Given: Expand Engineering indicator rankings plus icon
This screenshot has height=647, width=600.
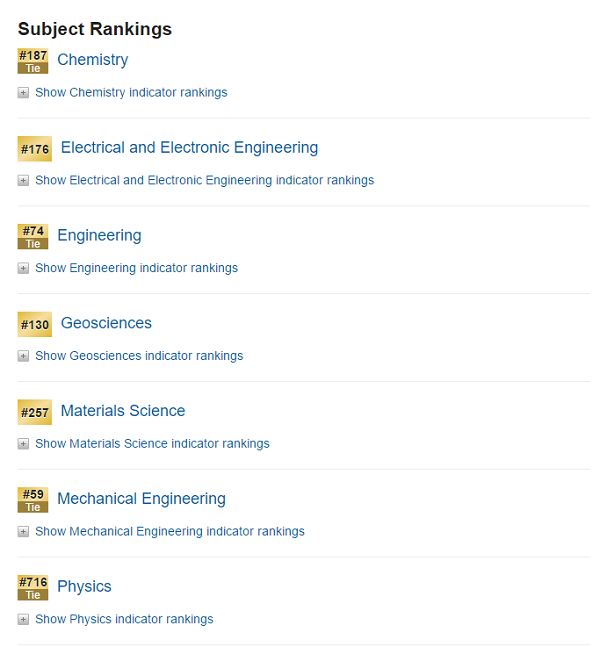Looking at the screenshot, I should [23, 268].
